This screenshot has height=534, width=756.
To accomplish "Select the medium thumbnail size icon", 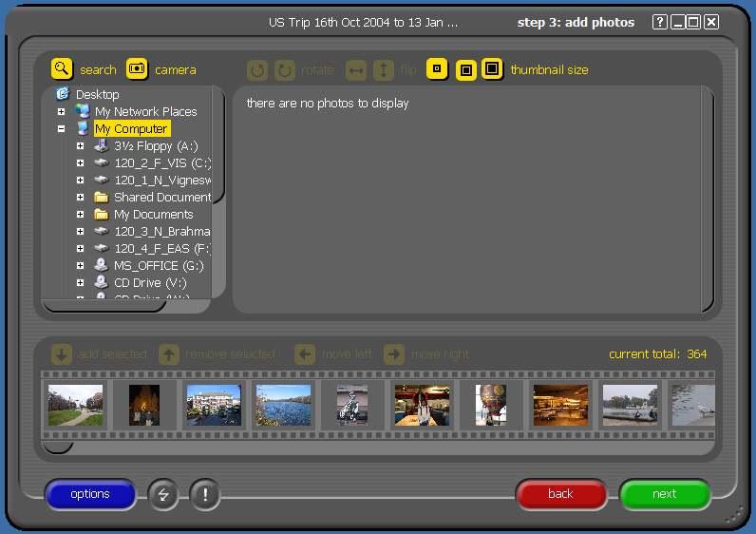I will pos(465,69).
